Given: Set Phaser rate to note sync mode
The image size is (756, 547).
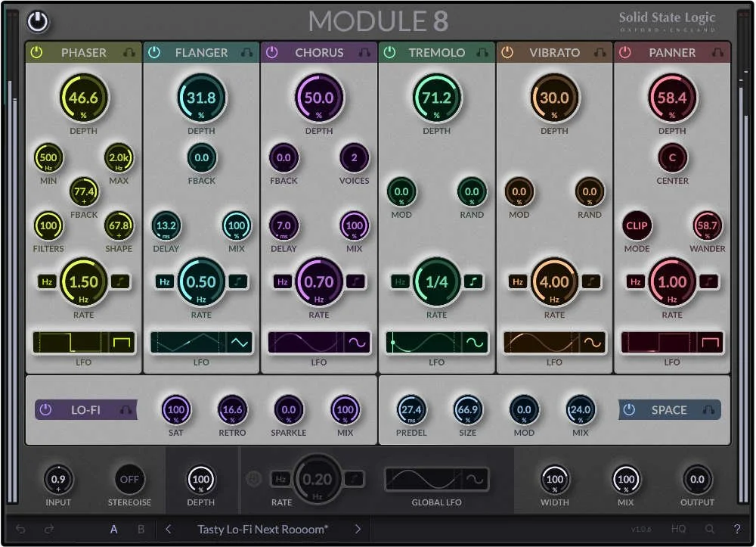Looking at the screenshot, I should [x=120, y=281].
